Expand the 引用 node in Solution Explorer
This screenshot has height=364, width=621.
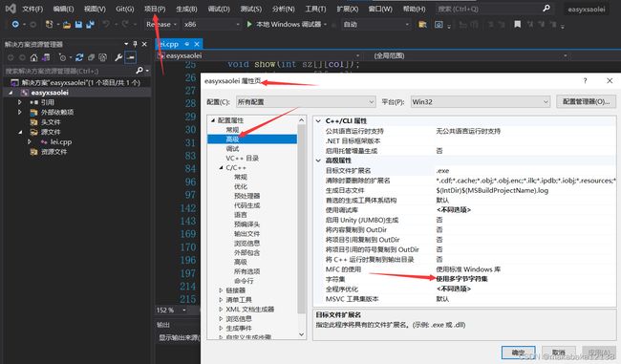point(19,102)
